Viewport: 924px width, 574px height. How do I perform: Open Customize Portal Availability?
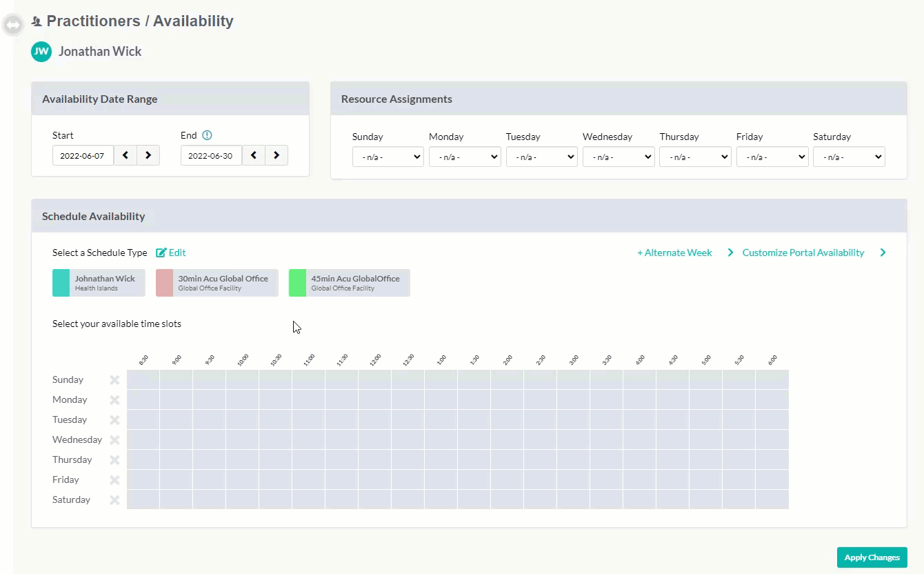[803, 253]
